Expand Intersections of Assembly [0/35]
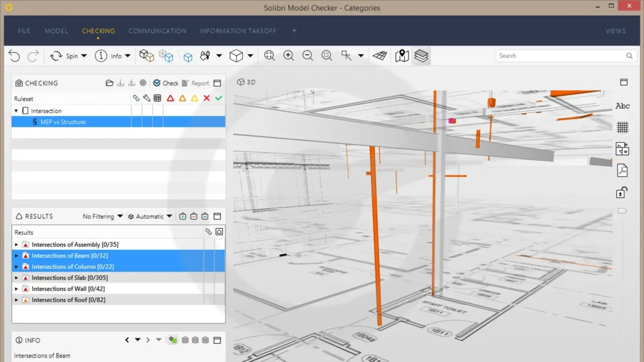 point(16,244)
